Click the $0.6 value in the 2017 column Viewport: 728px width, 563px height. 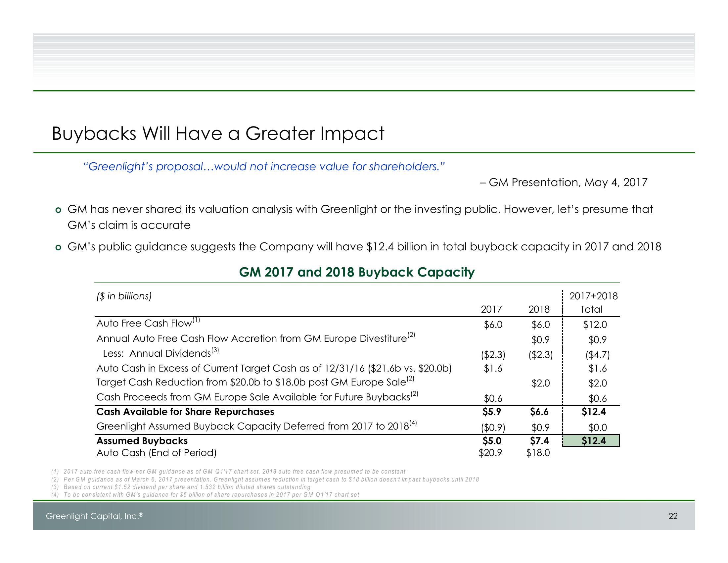[493, 398]
